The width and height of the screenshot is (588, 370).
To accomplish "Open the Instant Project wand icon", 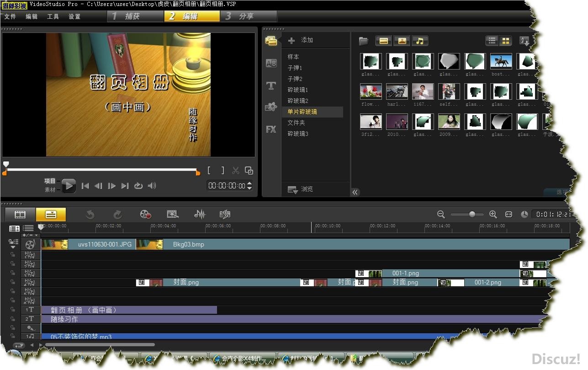I will (172, 214).
